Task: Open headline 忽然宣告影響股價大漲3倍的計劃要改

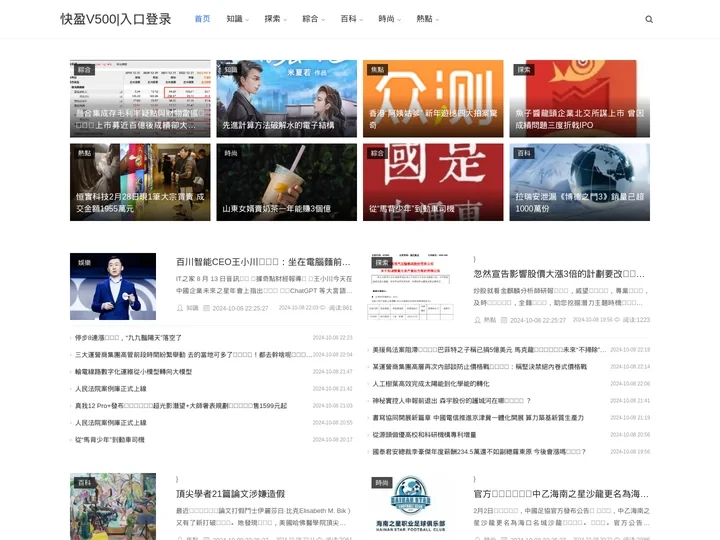Action: click(559, 274)
